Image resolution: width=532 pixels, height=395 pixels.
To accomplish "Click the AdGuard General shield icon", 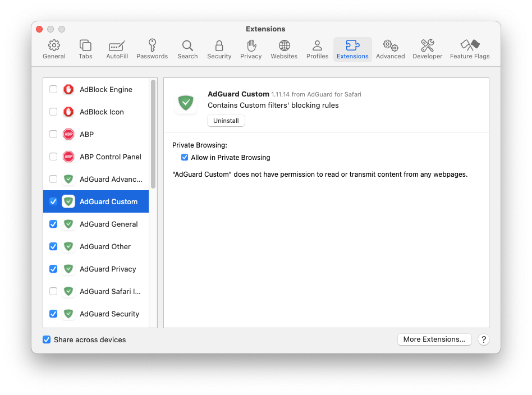I will point(68,224).
